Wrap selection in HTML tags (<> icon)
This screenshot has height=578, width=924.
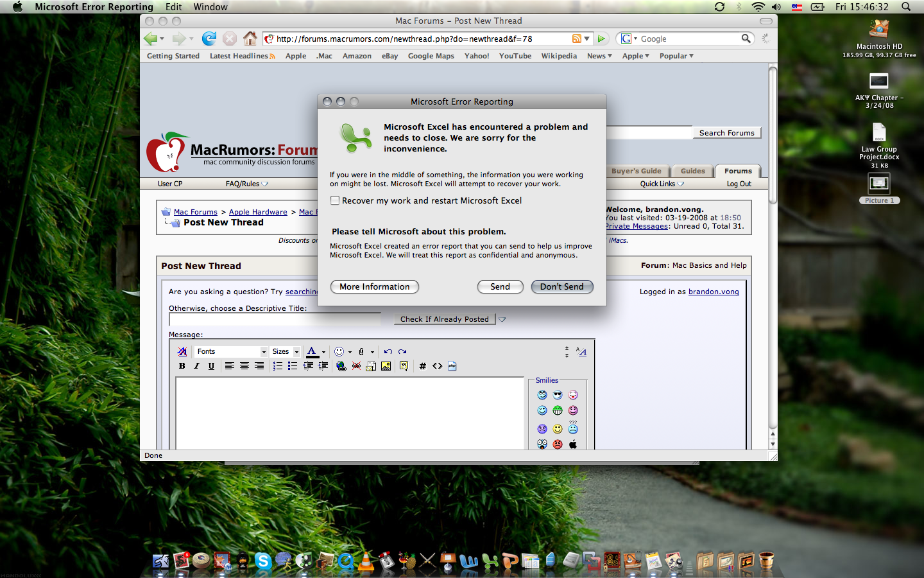[x=437, y=366]
